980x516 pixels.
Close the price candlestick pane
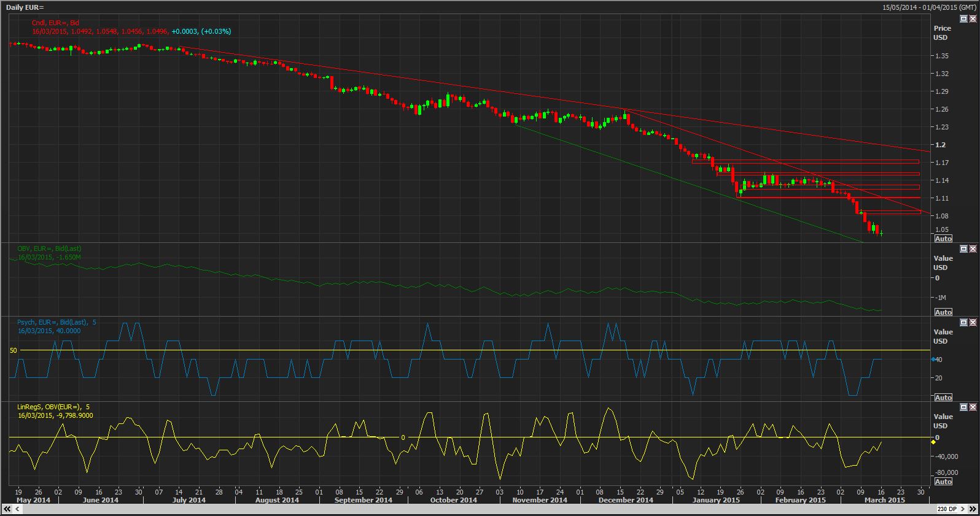point(973,19)
